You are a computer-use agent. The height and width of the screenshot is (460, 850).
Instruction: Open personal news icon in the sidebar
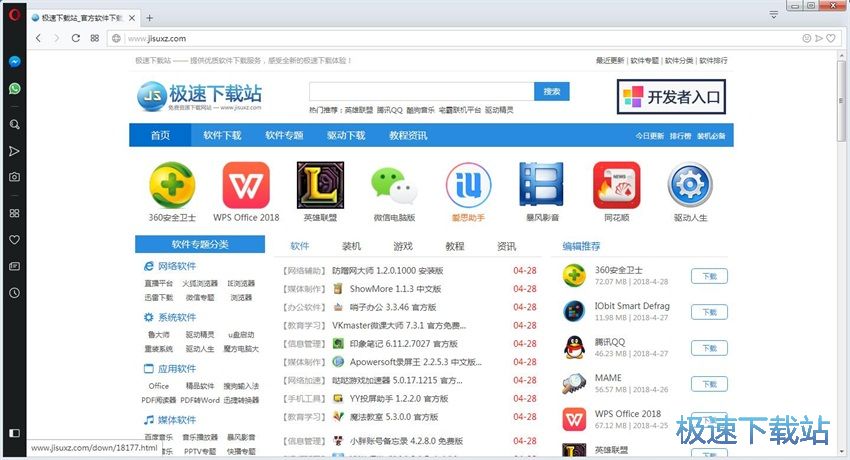pyautogui.click(x=15, y=266)
